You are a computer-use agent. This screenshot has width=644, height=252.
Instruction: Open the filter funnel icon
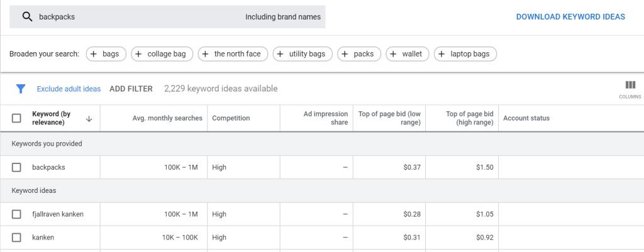[21, 89]
